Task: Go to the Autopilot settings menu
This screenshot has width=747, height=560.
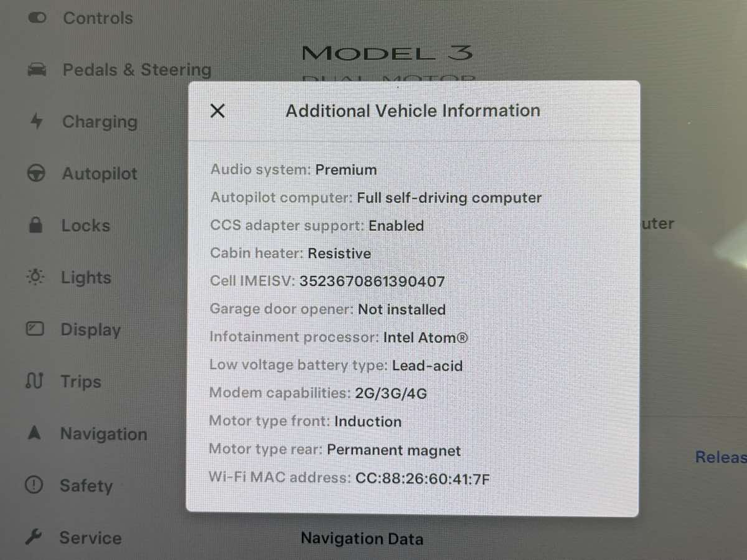Action: [x=100, y=174]
